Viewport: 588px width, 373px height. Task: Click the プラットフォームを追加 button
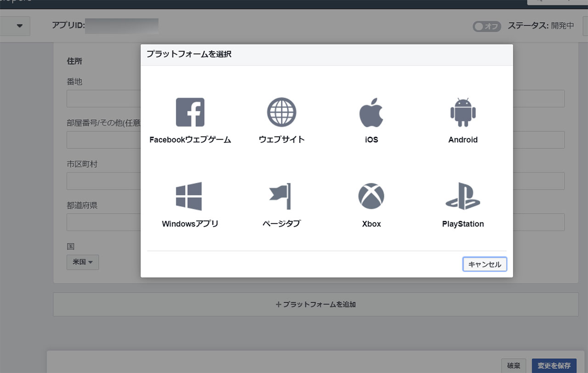click(316, 304)
